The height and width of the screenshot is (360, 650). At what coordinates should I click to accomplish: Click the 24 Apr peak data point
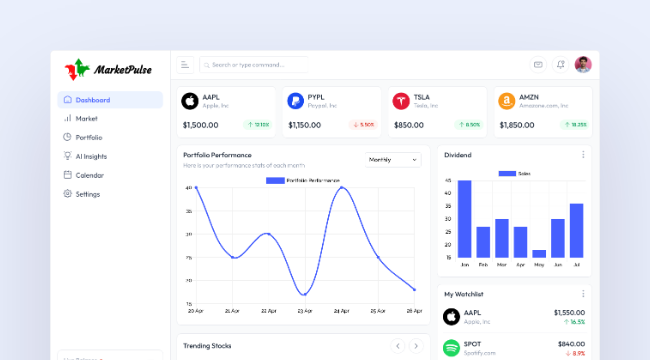click(342, 187)
